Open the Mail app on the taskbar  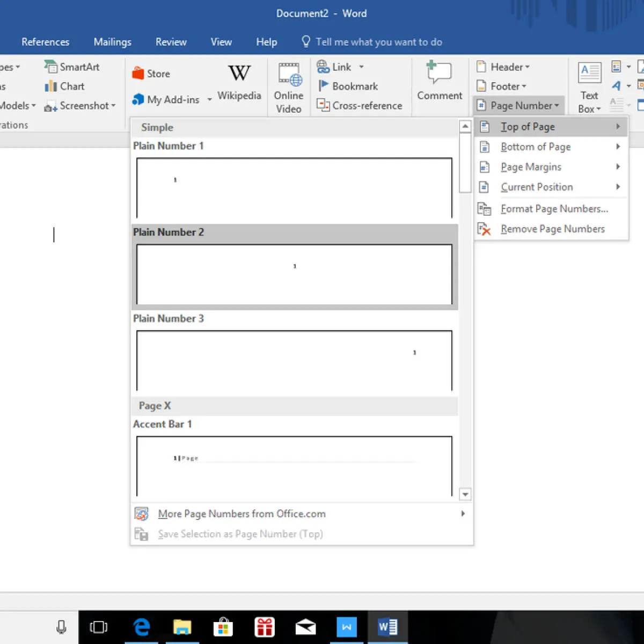[x=305, y=626]
